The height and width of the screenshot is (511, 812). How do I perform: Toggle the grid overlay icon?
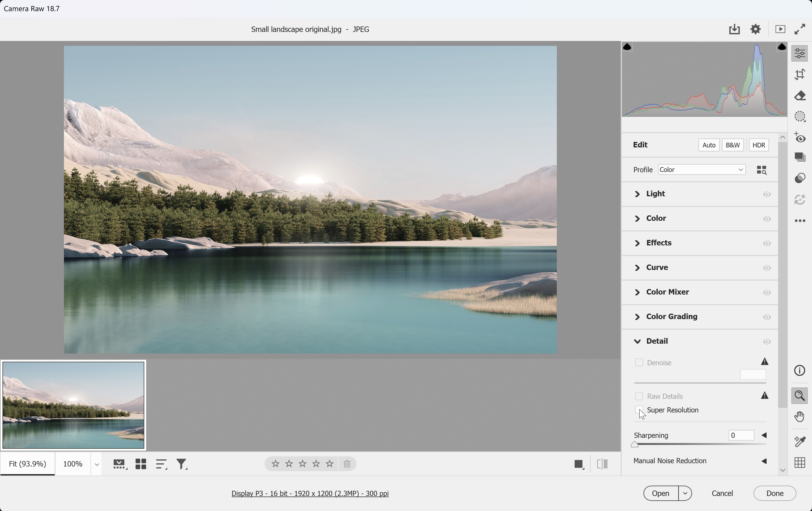799,462
